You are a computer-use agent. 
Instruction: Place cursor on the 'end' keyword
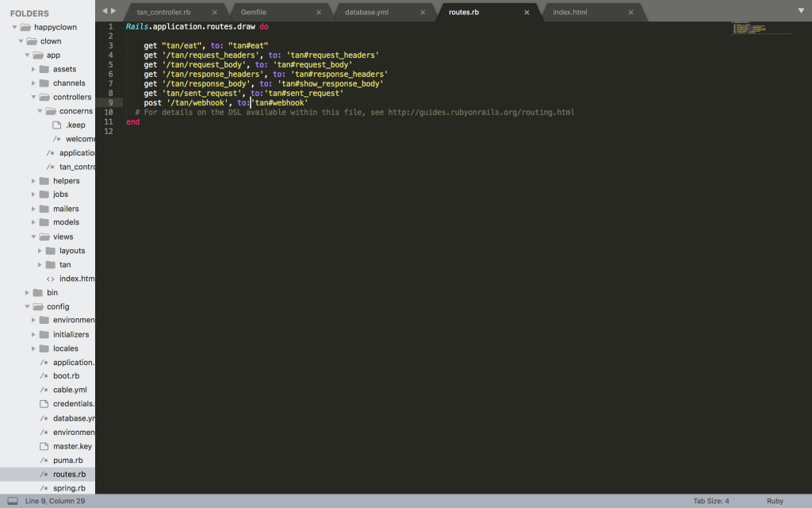point(132,121)
